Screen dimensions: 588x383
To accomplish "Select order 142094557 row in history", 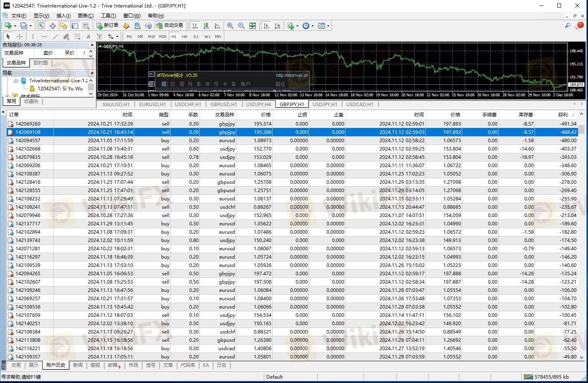I will 28,141.
